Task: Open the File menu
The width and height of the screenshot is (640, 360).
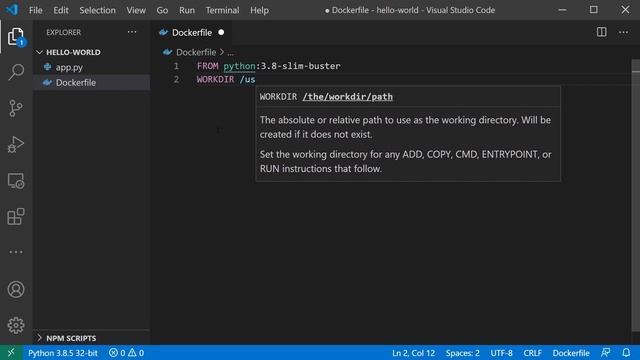Action: coord(36,10)
